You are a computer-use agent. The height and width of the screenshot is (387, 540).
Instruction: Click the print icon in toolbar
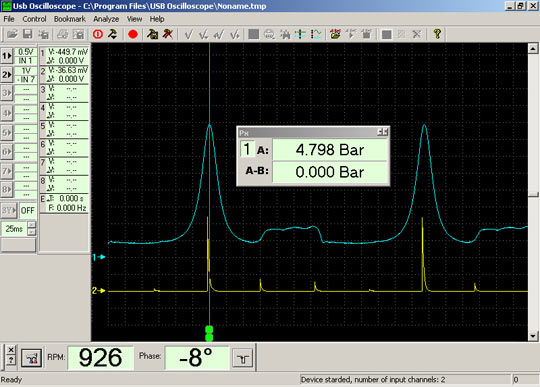[x=62, y=34]
